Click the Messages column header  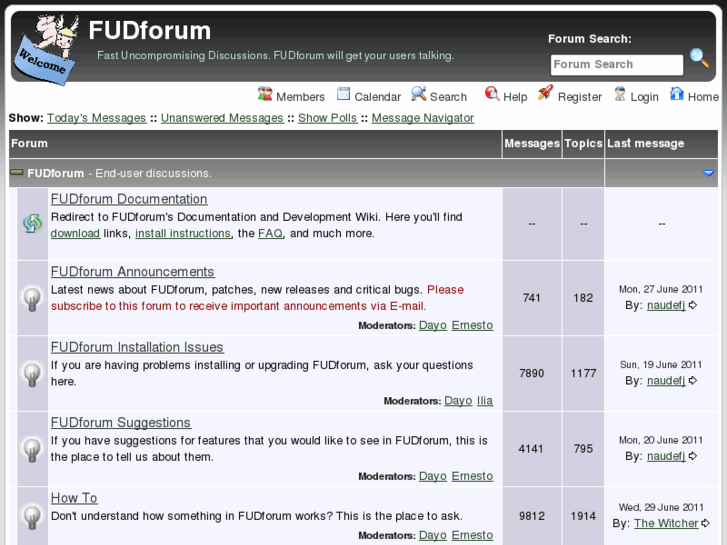coord(532,144)
